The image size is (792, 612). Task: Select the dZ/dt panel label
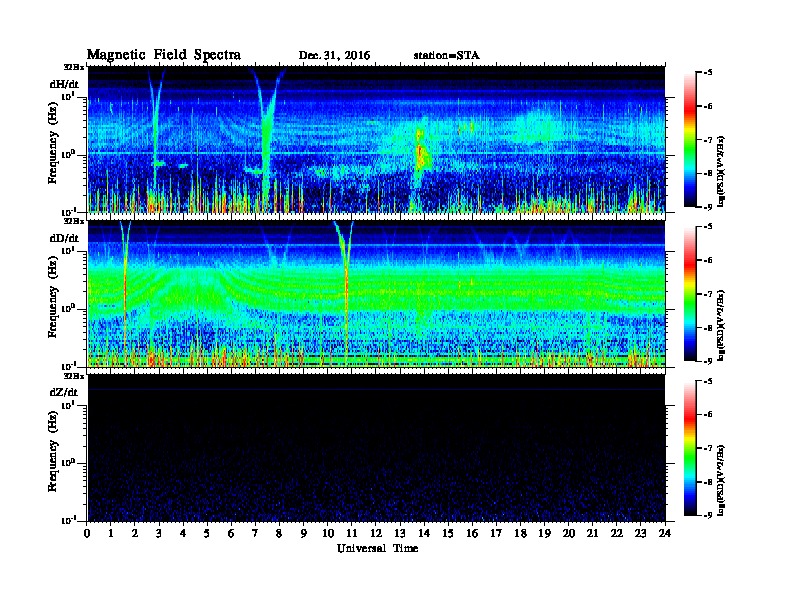(64, 392)
